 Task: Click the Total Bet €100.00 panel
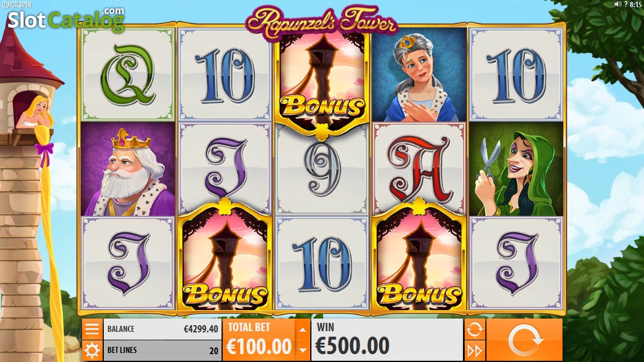coord(259,340)
